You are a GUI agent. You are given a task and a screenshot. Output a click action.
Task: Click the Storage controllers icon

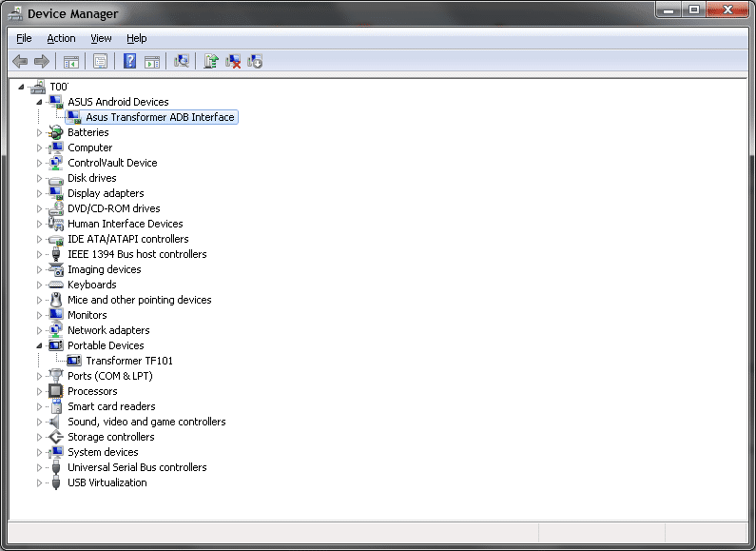56,437
